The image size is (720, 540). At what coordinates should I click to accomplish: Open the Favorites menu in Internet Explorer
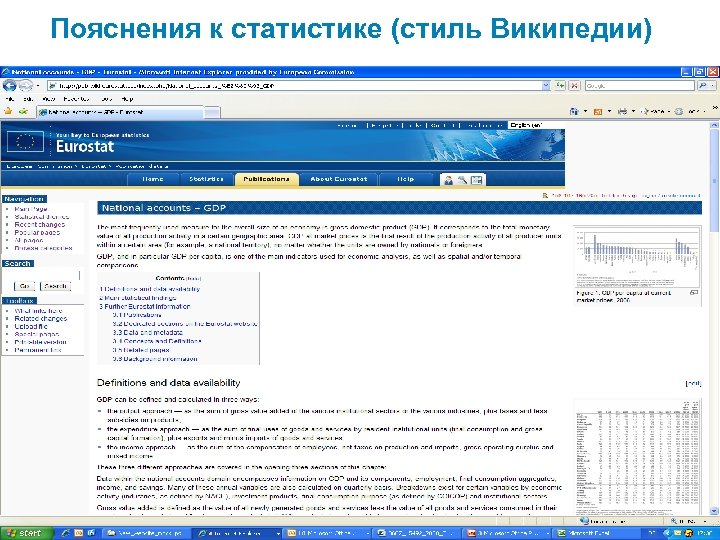click(77, 99)
